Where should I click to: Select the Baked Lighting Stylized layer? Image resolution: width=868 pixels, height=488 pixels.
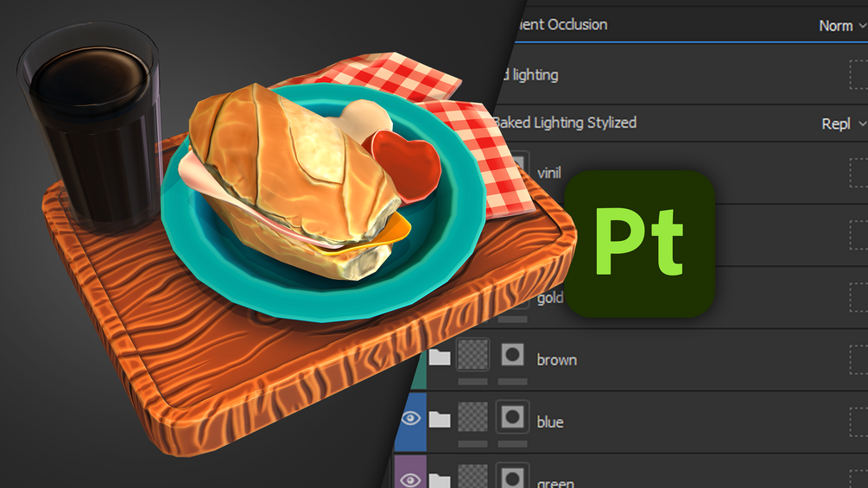pos(564,123)
